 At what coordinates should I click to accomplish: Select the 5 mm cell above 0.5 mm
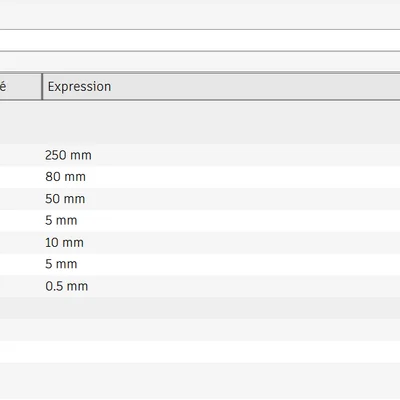coord(221,264)
